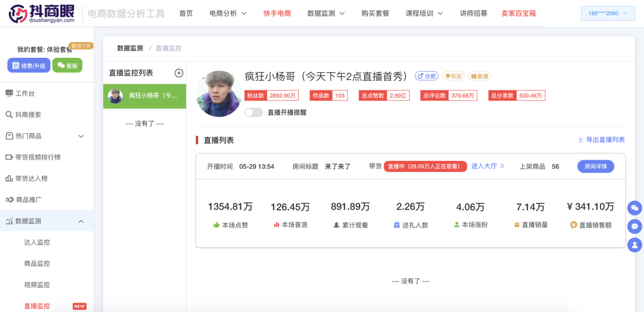Click the 导出直播列表 link
The image size is (644, 312).
(601, 140)
